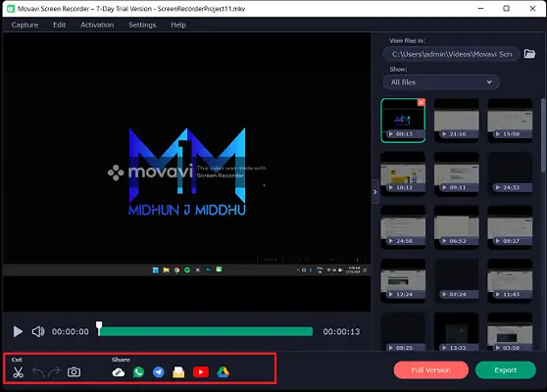547x392 pixels.
Task: Take a snapshot with the camera icon
Action: tap(74, 372)
